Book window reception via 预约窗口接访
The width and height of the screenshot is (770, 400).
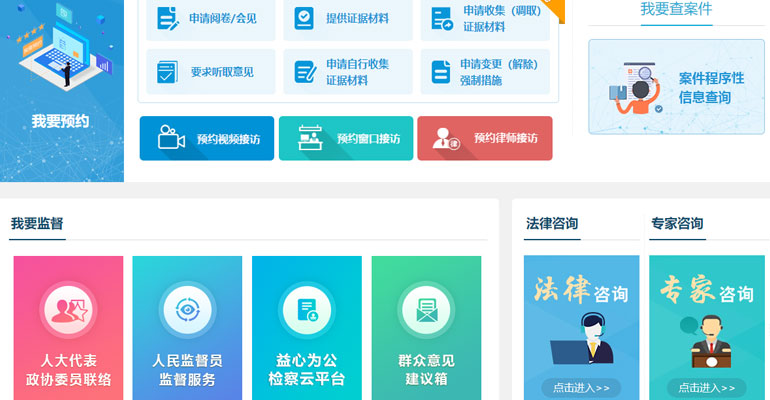pyautogui.click(x=346, y=138)
